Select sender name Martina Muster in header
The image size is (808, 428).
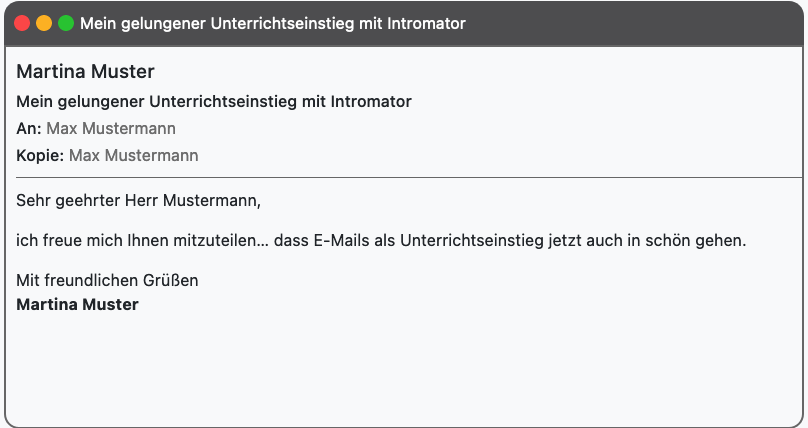tap(85, 72)
